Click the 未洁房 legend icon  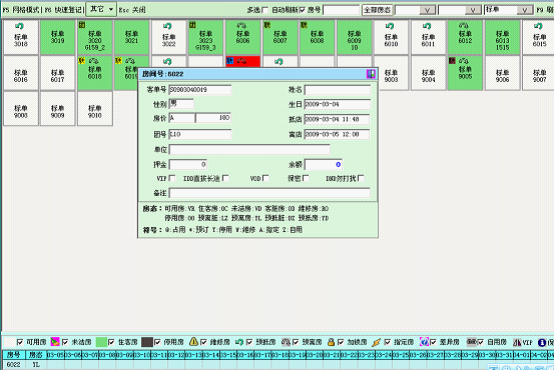click(55, 341)
